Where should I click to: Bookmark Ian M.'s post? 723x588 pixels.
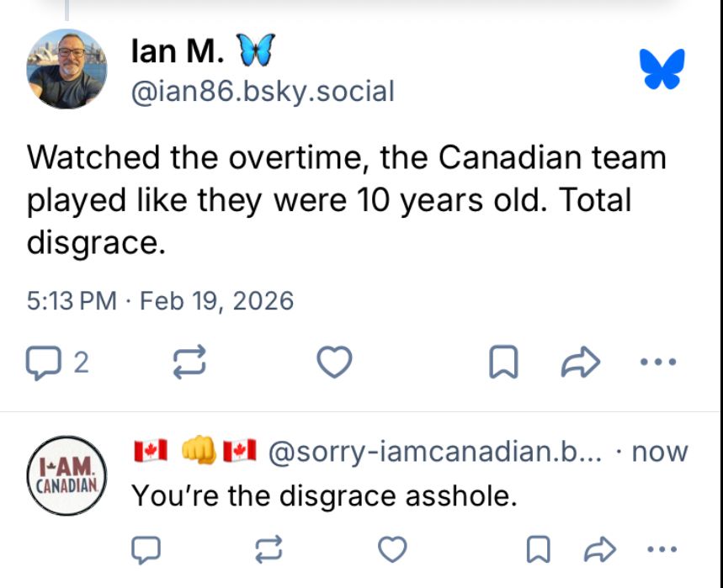[503, 363]
